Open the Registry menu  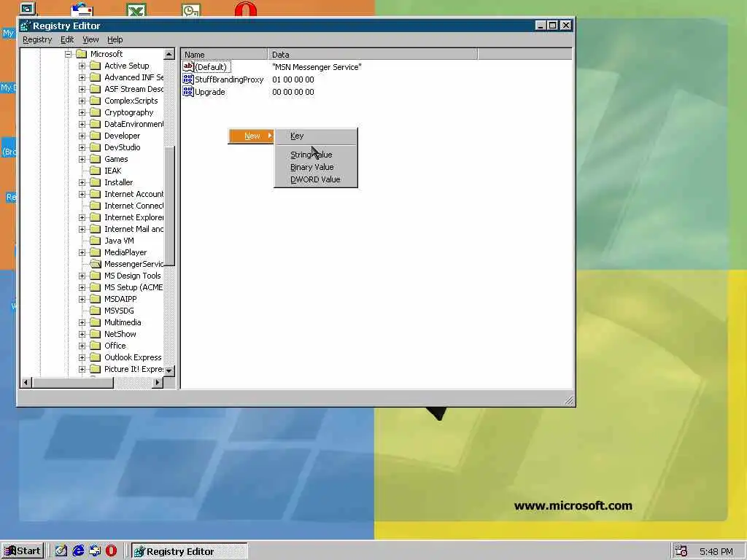[x=37, y=39]
